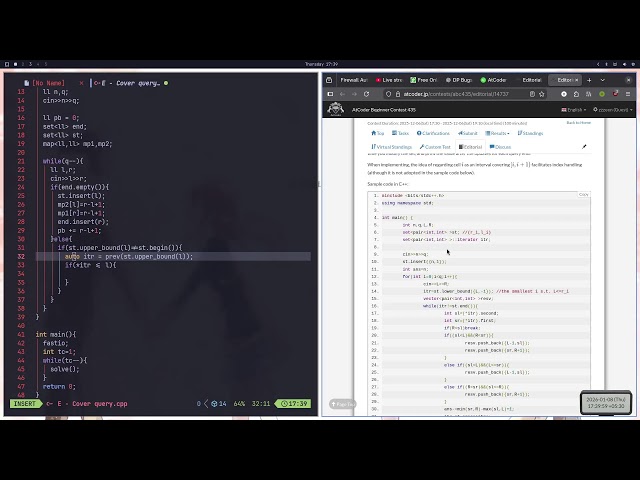Close the active Editorial browser tab
The height and width of the screenshot is (480, 640).
577,80
